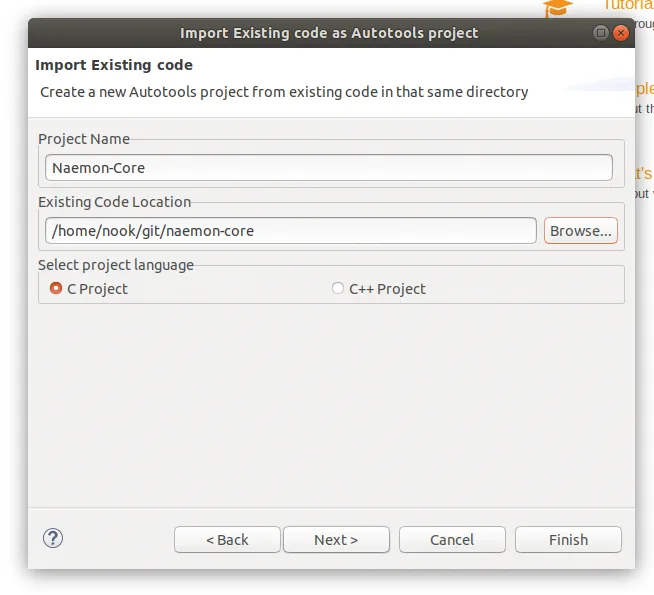
Task: Click the "Project Name" group label
Action: click(x=84, y=139)
